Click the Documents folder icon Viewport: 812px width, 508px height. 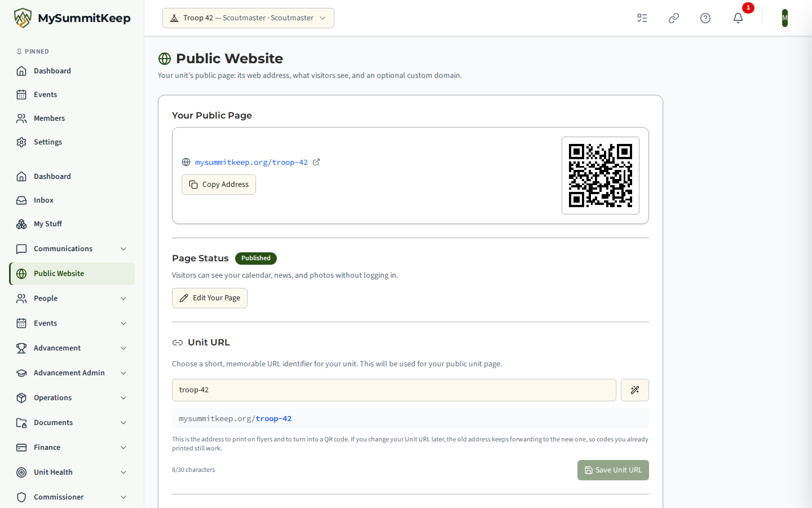pyautogui.click(x=21, y=423)
